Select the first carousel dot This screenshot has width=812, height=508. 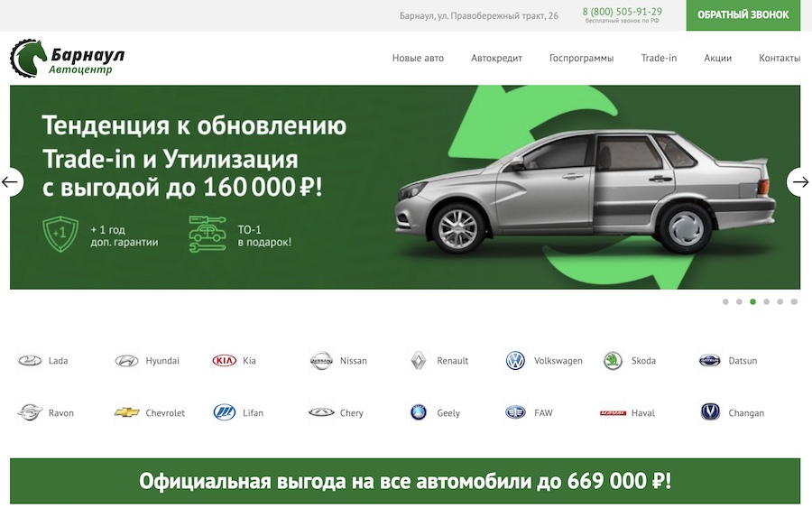(725, 302)
